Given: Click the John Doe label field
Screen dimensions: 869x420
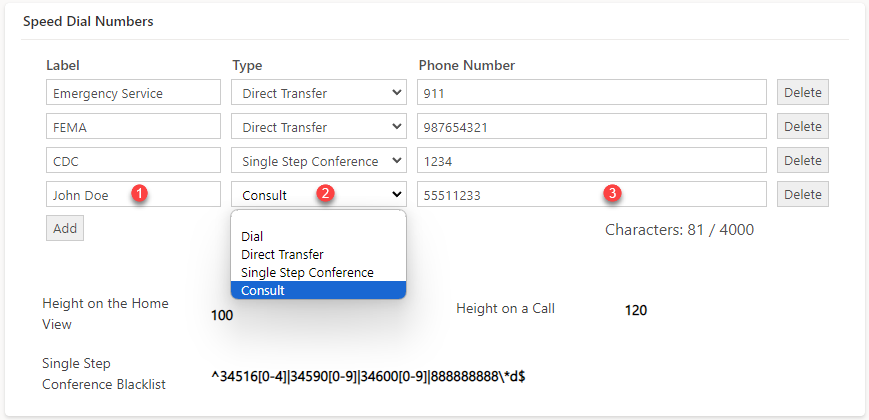Looking at the screenshot, I should [133, 194].
